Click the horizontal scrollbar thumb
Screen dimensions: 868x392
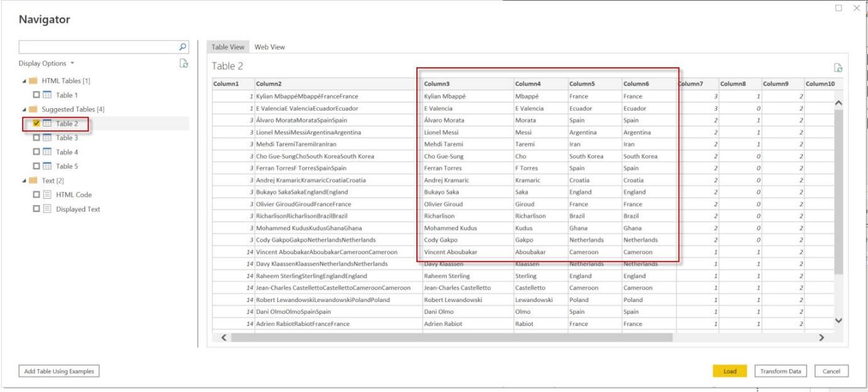(452, 338)
